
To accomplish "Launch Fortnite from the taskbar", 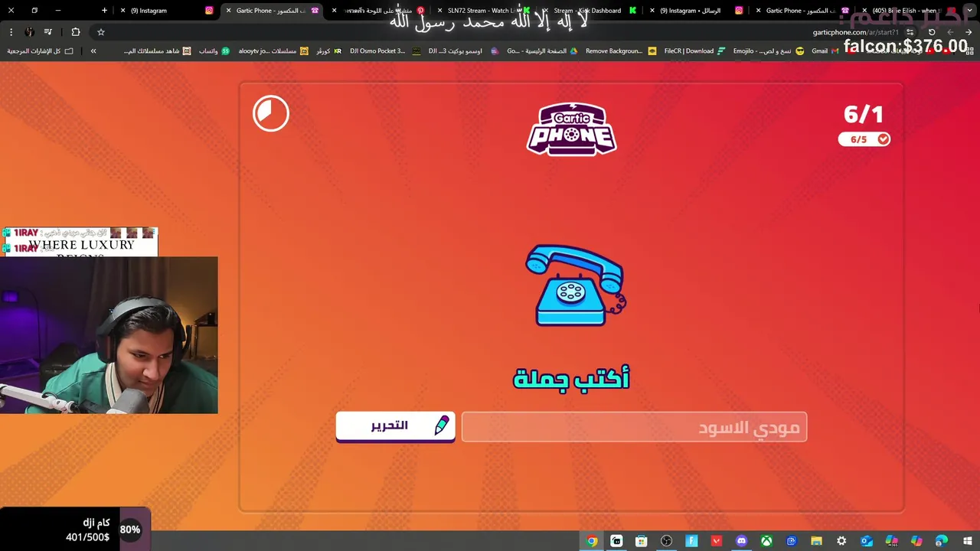I will (x=691, y=541).
